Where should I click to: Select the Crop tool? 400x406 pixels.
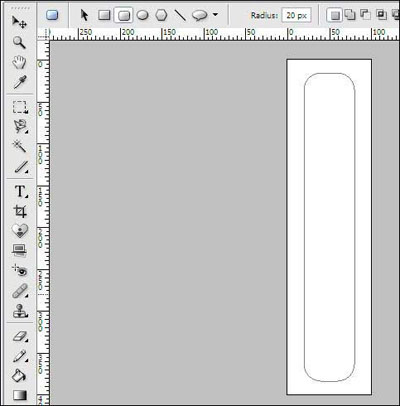20,211
